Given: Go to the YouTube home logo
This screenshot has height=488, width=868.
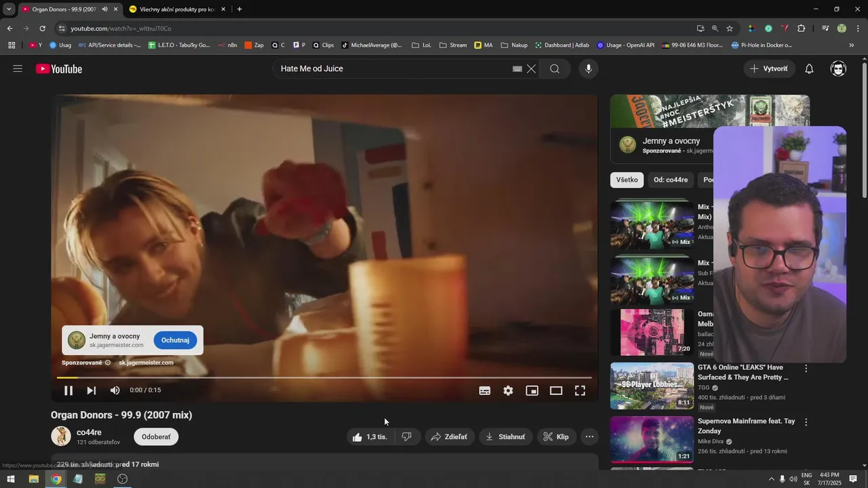Looking at the screenshot, I should coord(59,68).
